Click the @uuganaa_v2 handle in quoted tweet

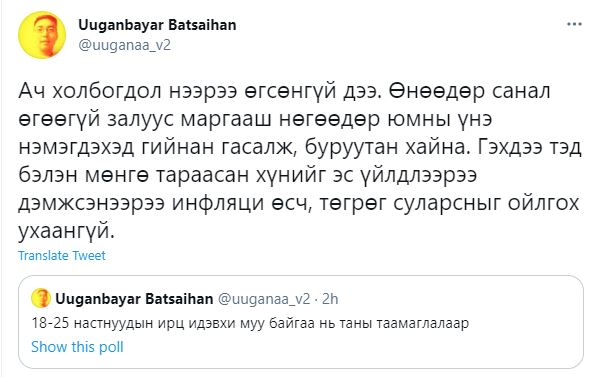coord(264,299)
